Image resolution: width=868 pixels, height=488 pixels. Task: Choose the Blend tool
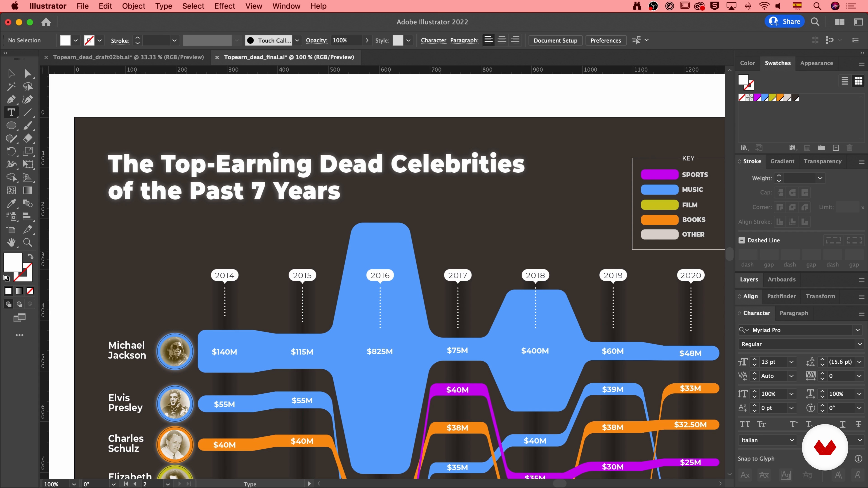pyautogui.click(x=28, y=203)
